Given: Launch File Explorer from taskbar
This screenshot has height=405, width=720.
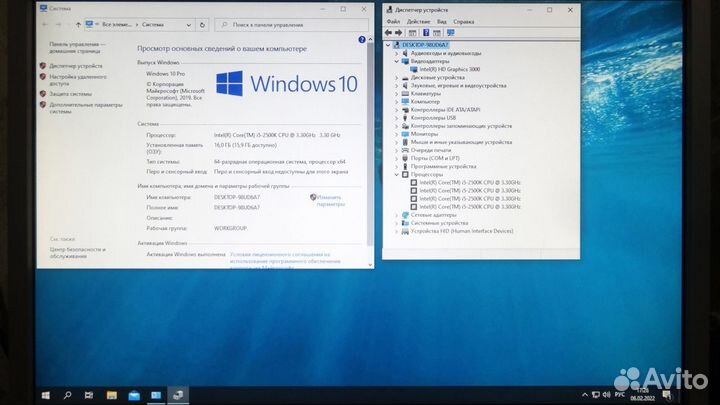Looking at the screenshot, I should click(112, 395).
